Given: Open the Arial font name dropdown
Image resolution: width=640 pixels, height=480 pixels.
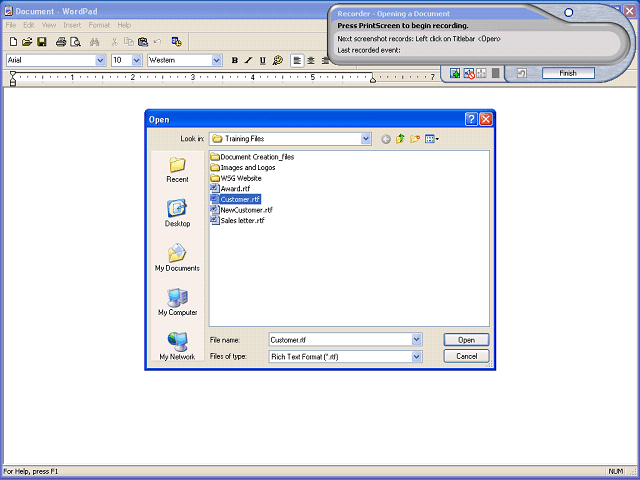Looking at the screenshot, I should click(x=100, y=60).
